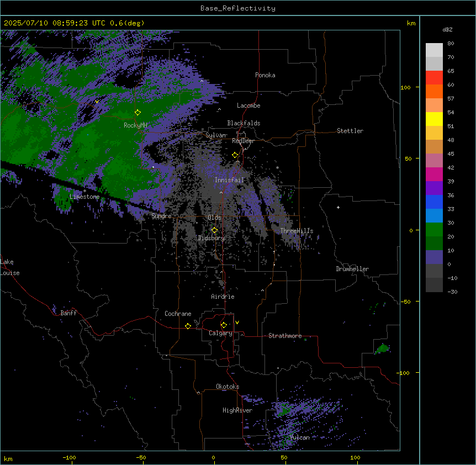Screen dimensions: 476x465
Task: Click the orange 57-60 dBZ legend swatch
Action: [x=434, y=92]
